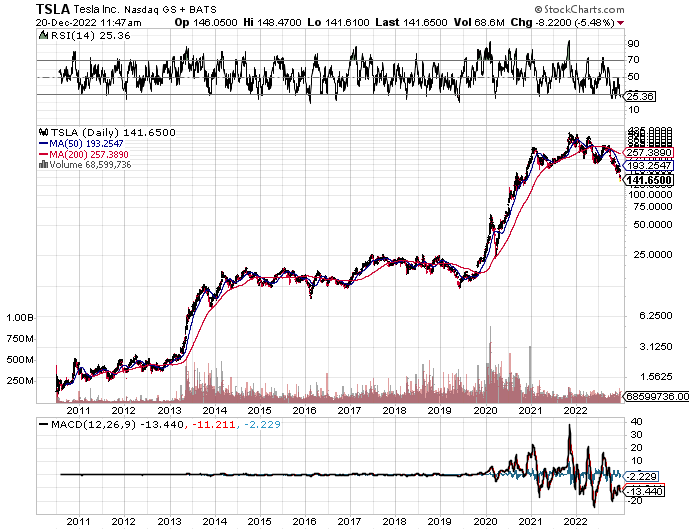Click the 70 level on the RSI axis
Image resolution: width=689 pixels, height=531 pixels.
tap(634, 60)
